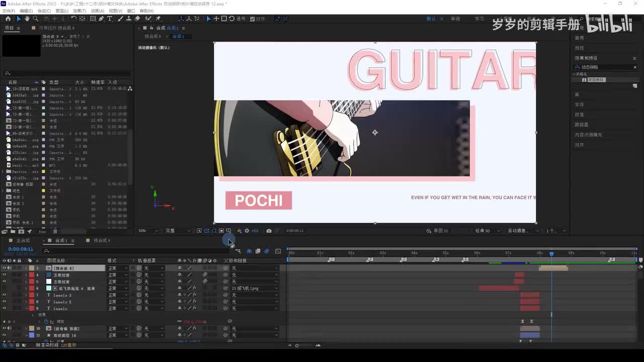Screen dimensions: 644x362
Task: Click the show channel color icon in viewer
Action: pos(239,231)
